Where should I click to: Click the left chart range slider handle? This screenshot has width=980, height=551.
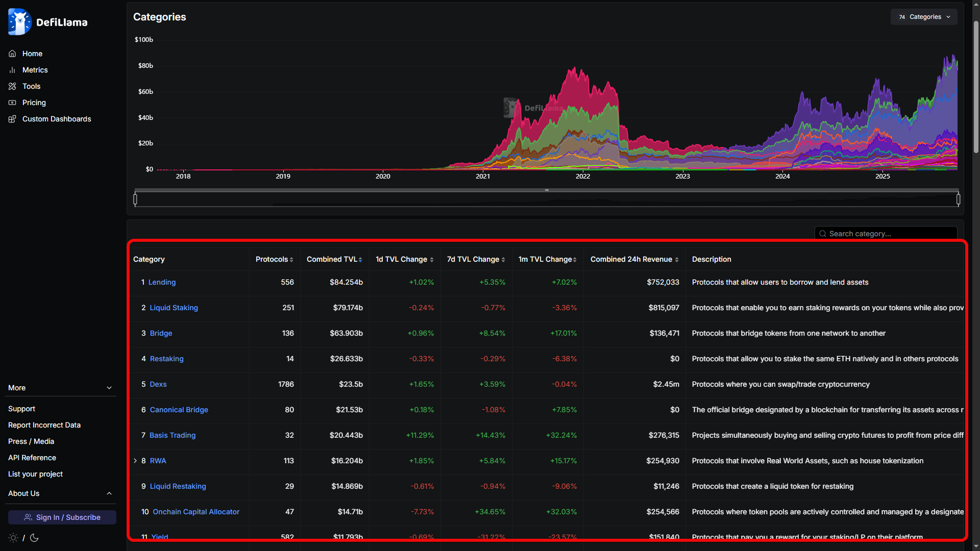pyautogui.click(x=135, y=199)
